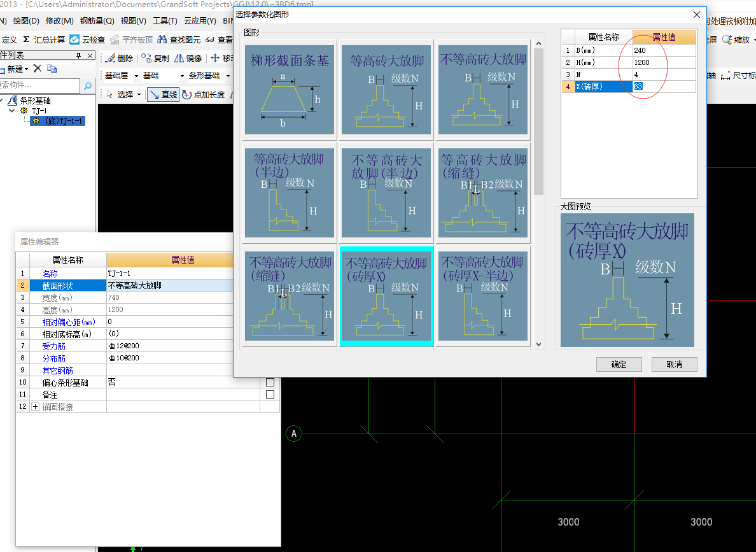Click the H(mm) value field 1200
Image resolution: width=756 pixels, height=552 pixels.
point(664,62)
